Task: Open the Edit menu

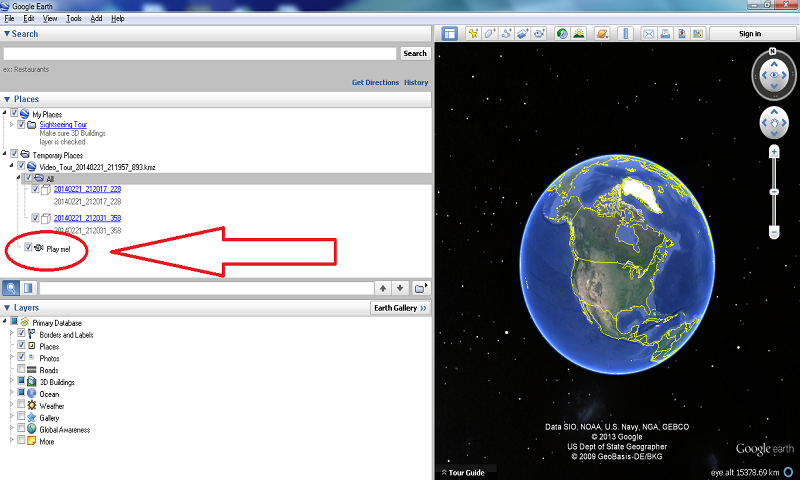Action: [29, 18]
